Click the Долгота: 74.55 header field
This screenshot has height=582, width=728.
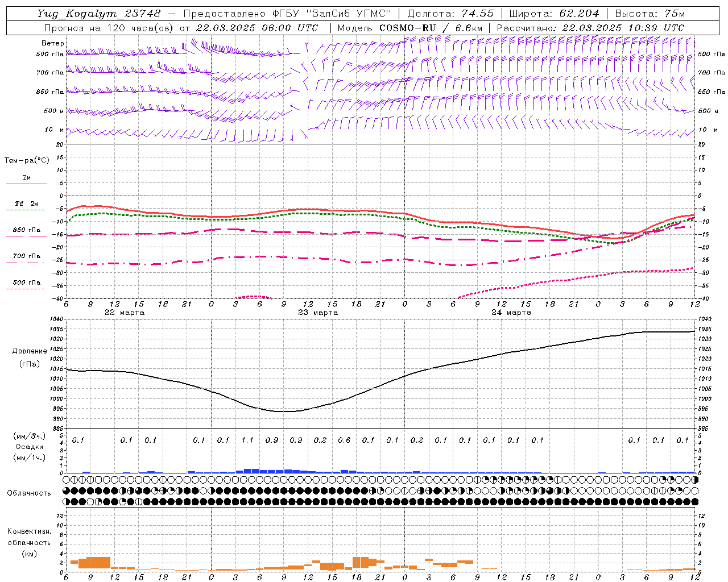coord(450,14)
